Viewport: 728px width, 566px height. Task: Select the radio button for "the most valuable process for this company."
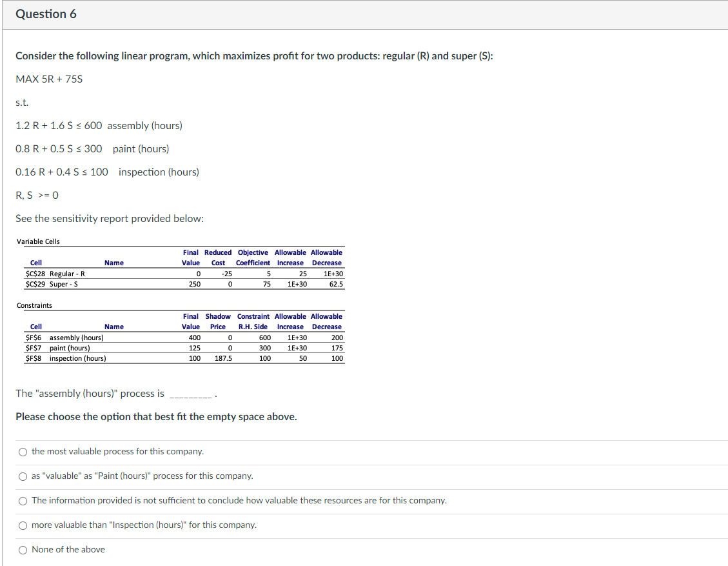[x=23, y=452]
